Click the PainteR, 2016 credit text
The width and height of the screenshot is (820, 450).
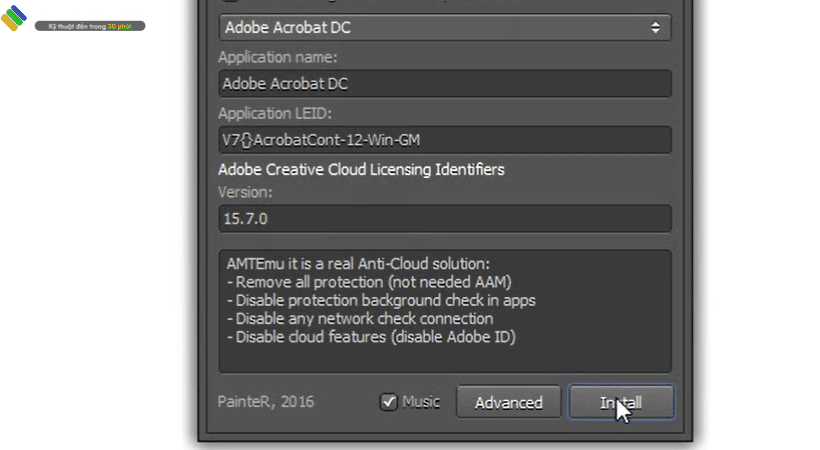(x=266, y=402)
